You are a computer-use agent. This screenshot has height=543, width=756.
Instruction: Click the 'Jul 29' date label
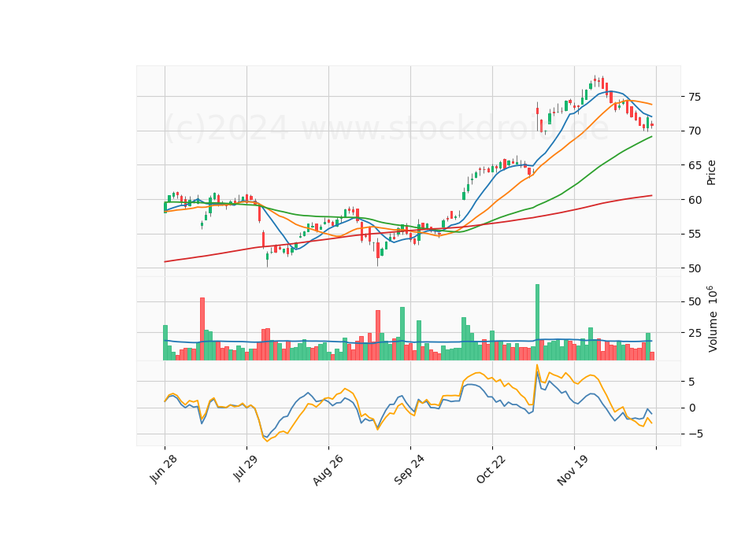(x=246, y=467)
